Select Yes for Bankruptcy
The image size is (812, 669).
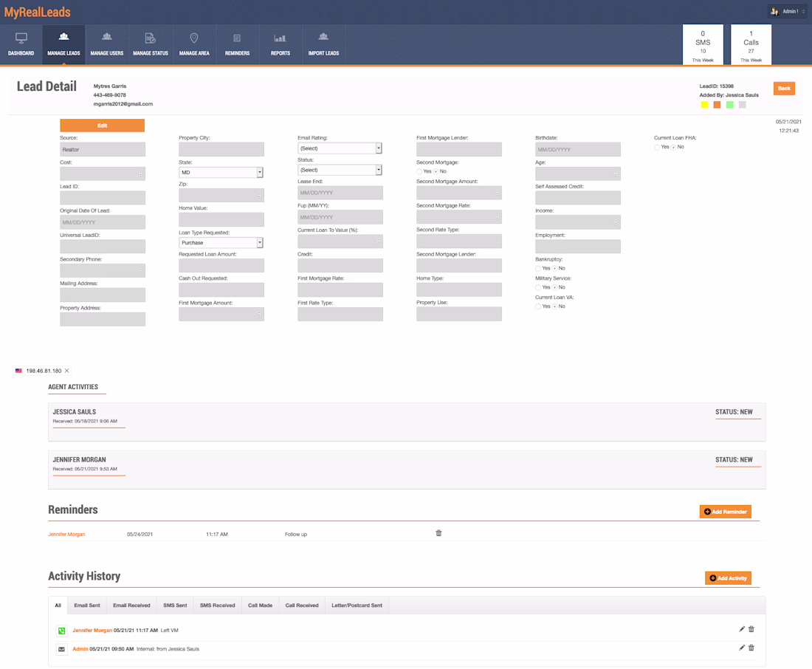(538, 269)
